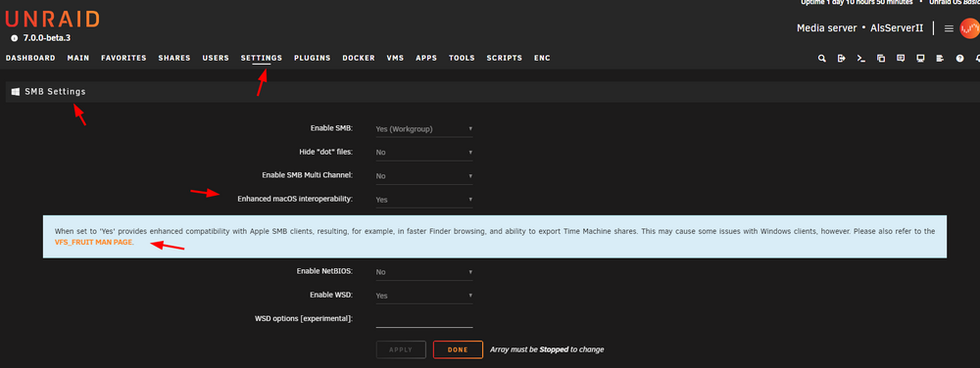980x368 pixels.
Task: Click the feedback speech-bubble icon
Action: point(901,58)
